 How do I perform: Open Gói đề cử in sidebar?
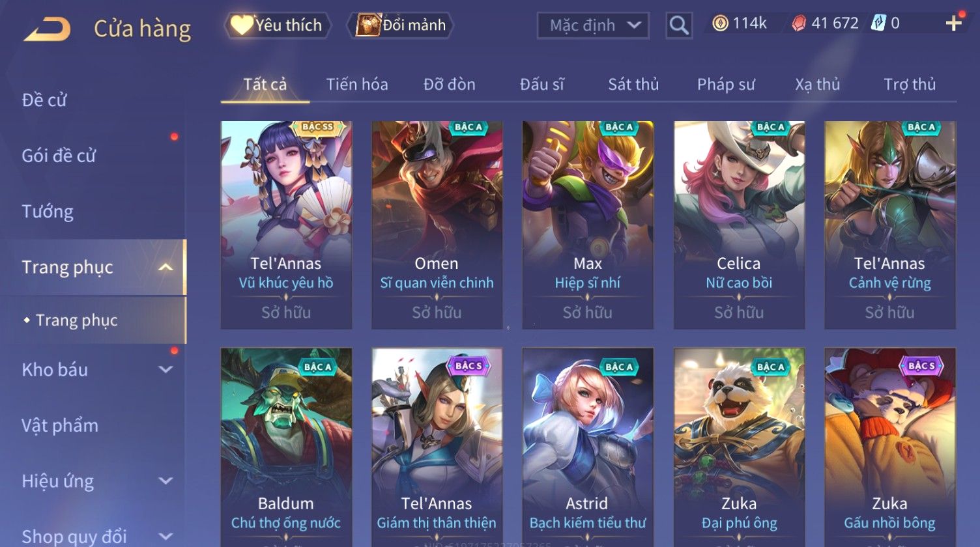tap(59, 156)
